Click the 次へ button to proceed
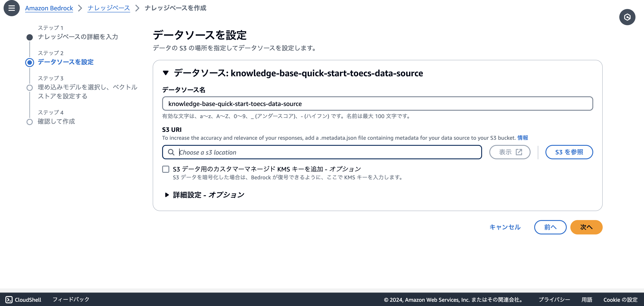This screenshot has height=306, width=644. click(x=586, y=227)
